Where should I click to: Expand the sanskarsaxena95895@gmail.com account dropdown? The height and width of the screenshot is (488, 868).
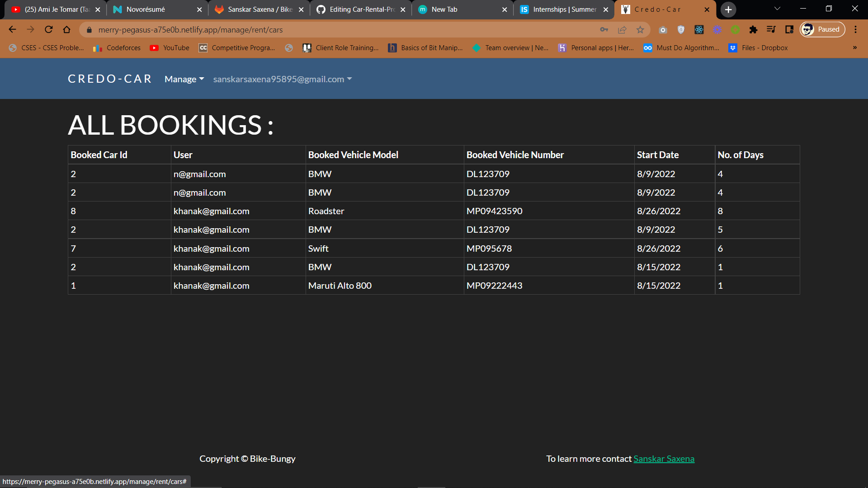point(282,79)
